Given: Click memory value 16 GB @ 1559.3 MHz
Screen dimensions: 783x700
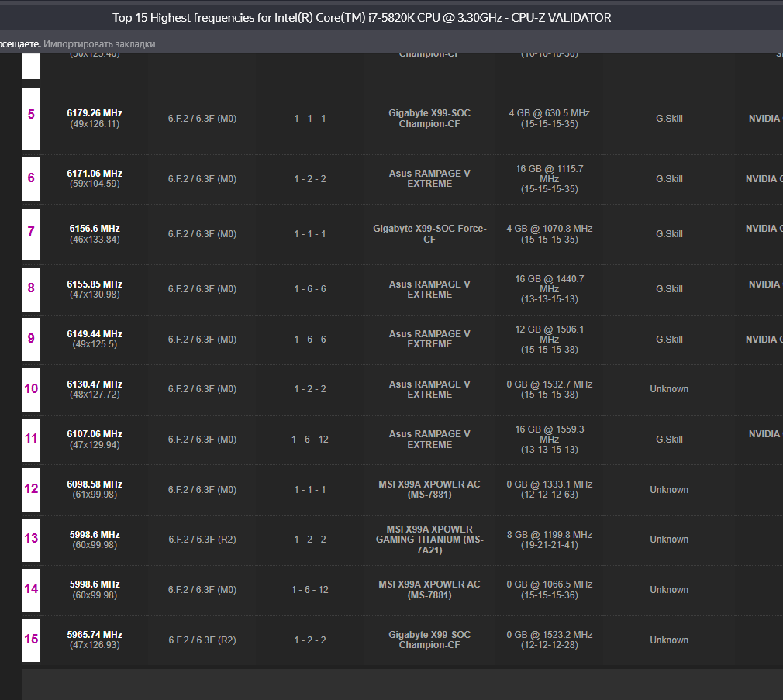Looking at the screenshot, I should coord(550,434).
